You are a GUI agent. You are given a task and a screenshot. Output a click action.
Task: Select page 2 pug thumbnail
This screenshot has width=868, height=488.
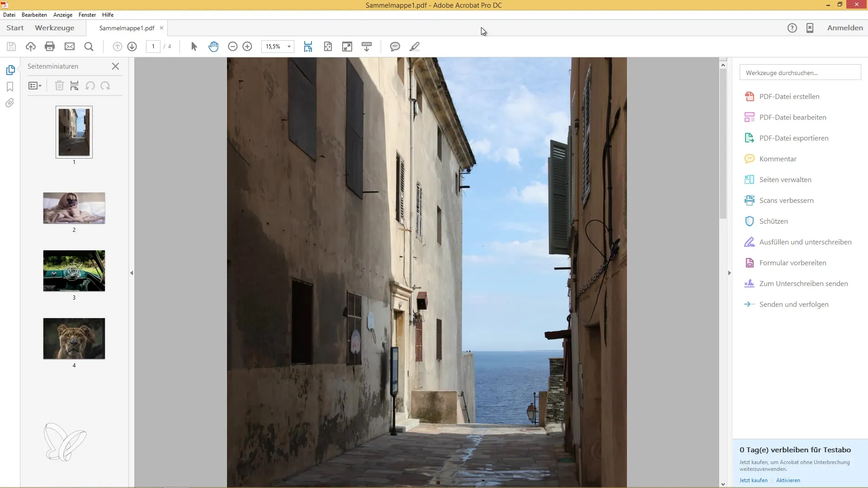click(x=74, y=208)
